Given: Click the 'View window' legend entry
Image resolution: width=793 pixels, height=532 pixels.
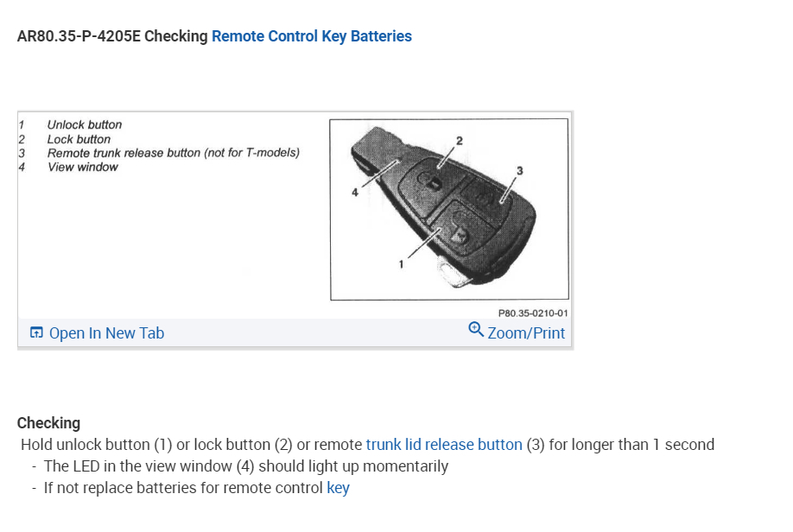Looking at the screenshot, I should point(83,167).
